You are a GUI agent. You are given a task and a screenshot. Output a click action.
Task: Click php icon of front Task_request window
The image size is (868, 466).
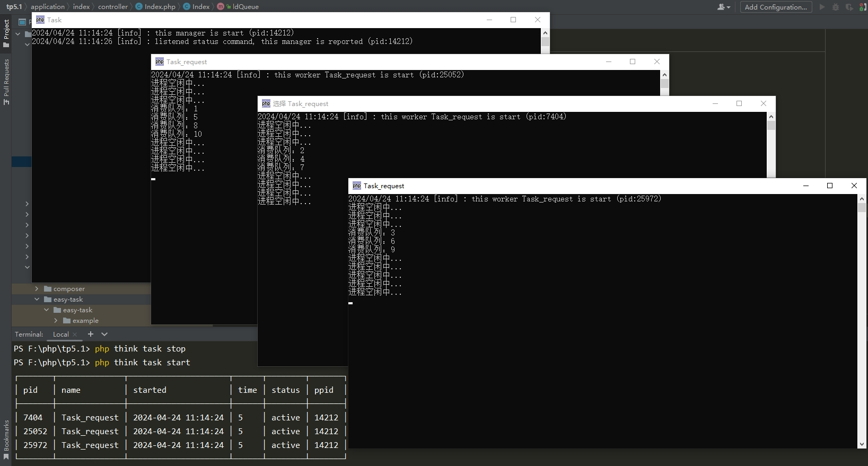(x=357, y=186)
